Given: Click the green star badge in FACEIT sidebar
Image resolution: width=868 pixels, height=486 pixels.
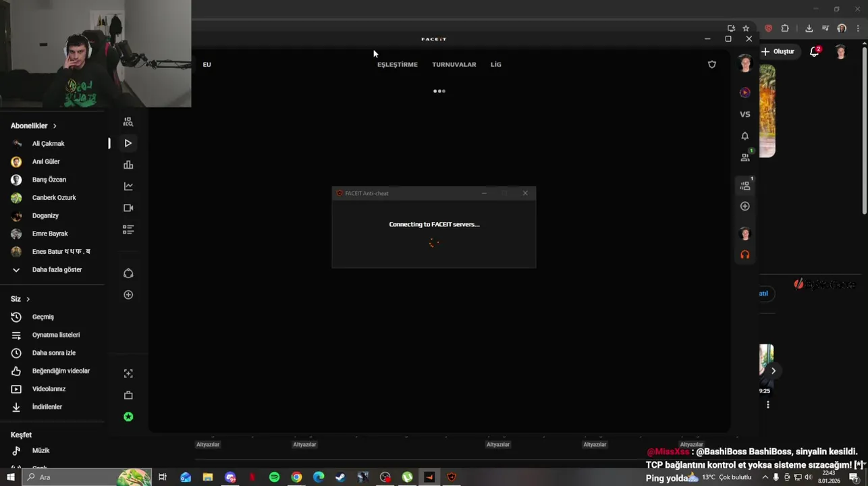Looking at the screenshot, I should pos(128,417).
